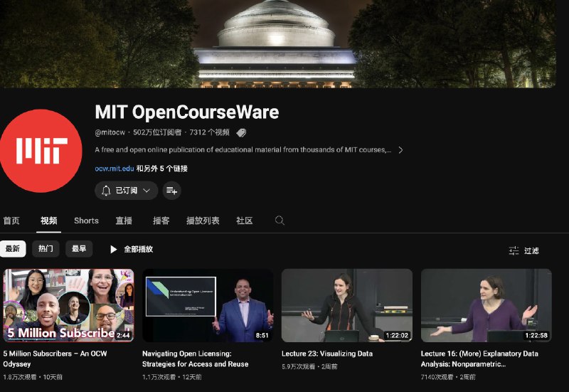This screenshot has height=392, width=569.
Task: Open the 过滤 filter button
Action: tap(524, 250)
